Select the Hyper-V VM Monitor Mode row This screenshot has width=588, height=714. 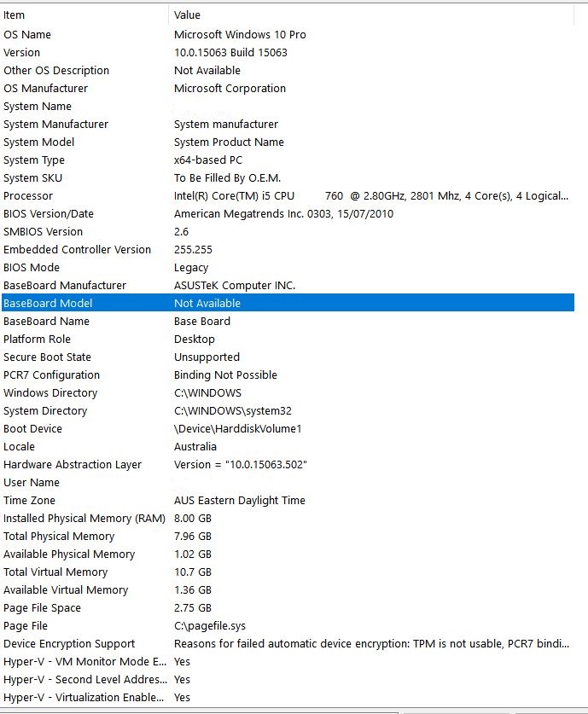(84, 662)
